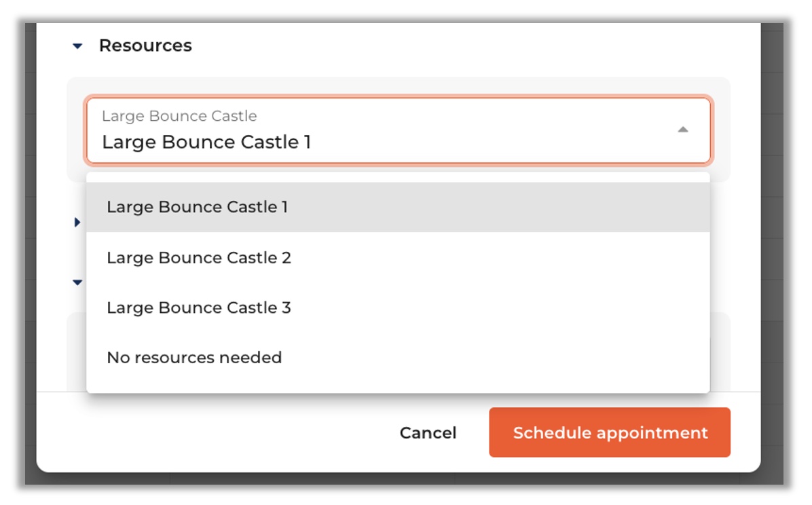This screenshot has width=812, height=505.
Task: Close the dropdown using the caret arrow
Action: pyautogui.click(x=683, y=130)
